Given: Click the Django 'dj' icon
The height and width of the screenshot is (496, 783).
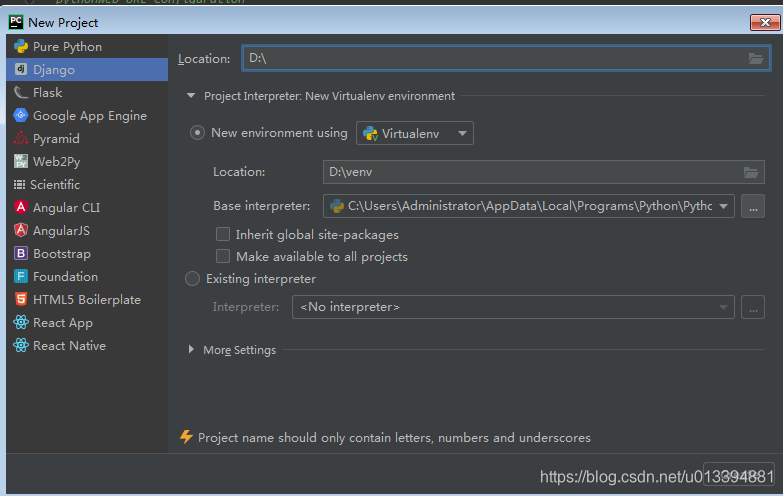Looking at the screenshot, I should (x=21, y=69).
